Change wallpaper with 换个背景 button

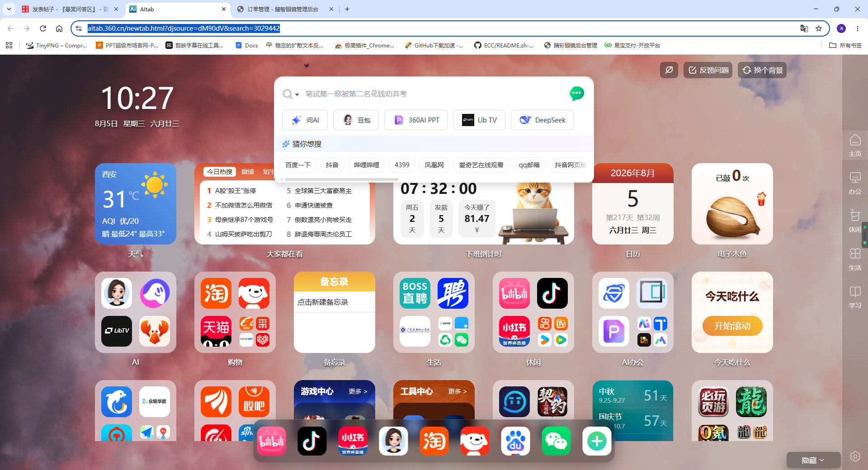coord(762,70)
